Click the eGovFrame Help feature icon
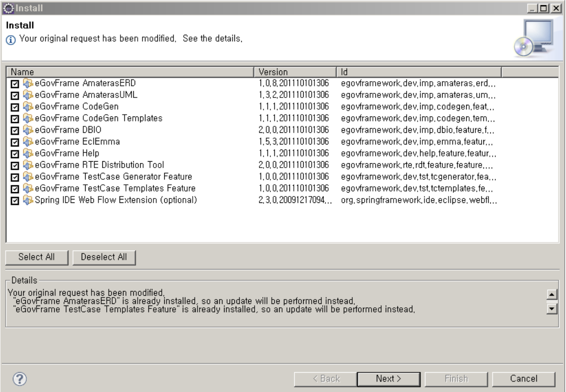Screen dimensions: 566x392 28,153
